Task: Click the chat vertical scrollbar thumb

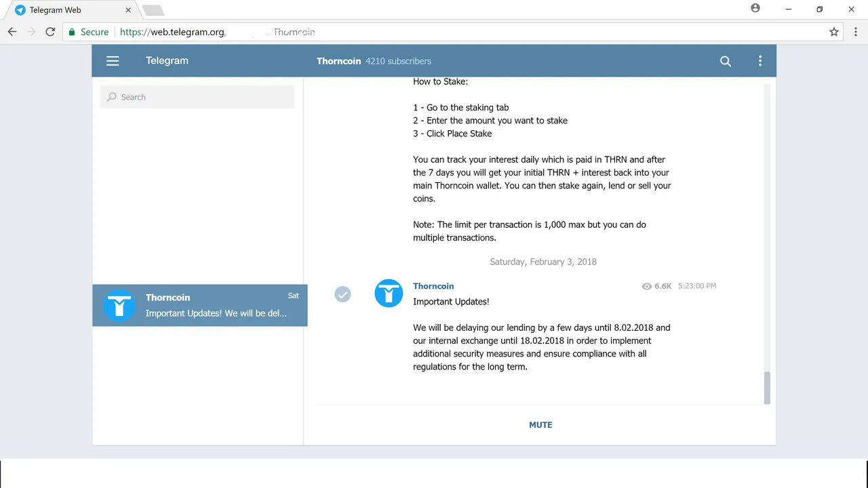Action: click(x=767, y=388)
